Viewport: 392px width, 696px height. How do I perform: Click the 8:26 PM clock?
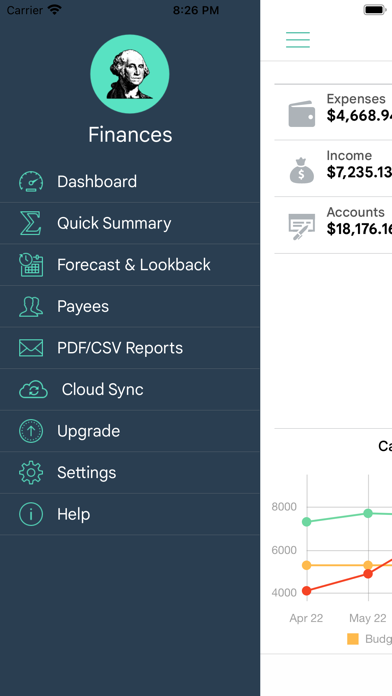[x=196, y=10]
